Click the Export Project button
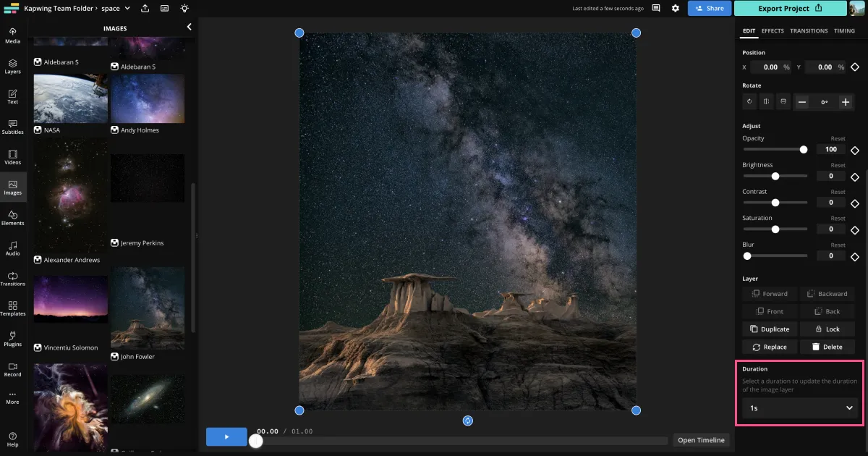The image size is (868, 456). (790, 8)
